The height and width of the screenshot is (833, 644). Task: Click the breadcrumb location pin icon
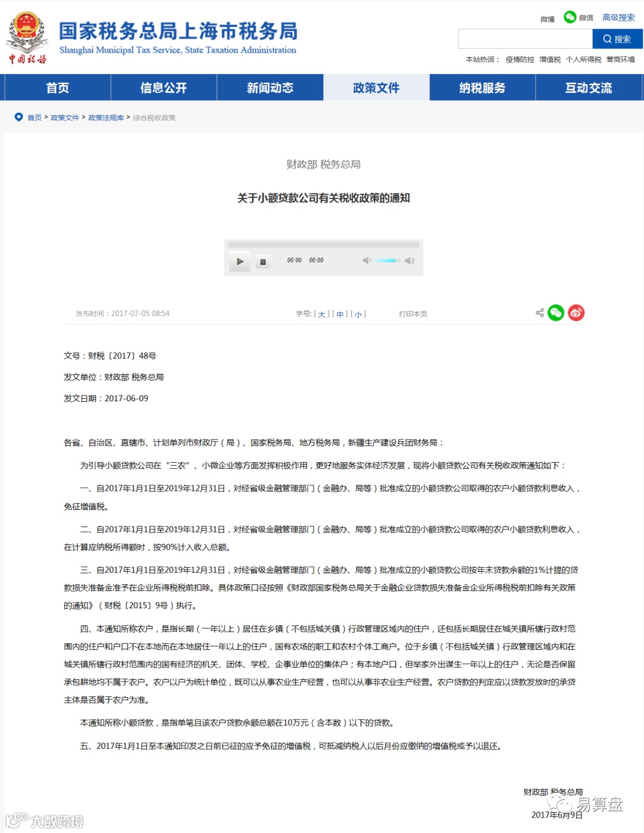pos(18,117)
